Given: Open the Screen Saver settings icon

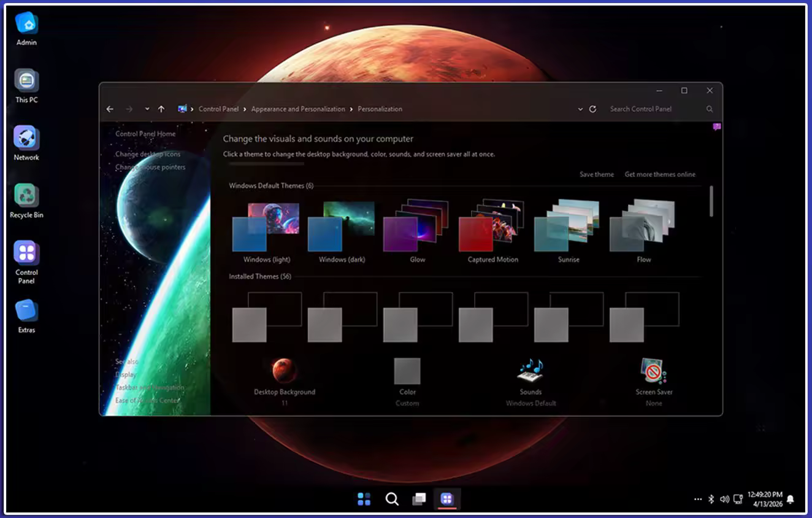Looking at the screenshot, I should pos(654,371).
